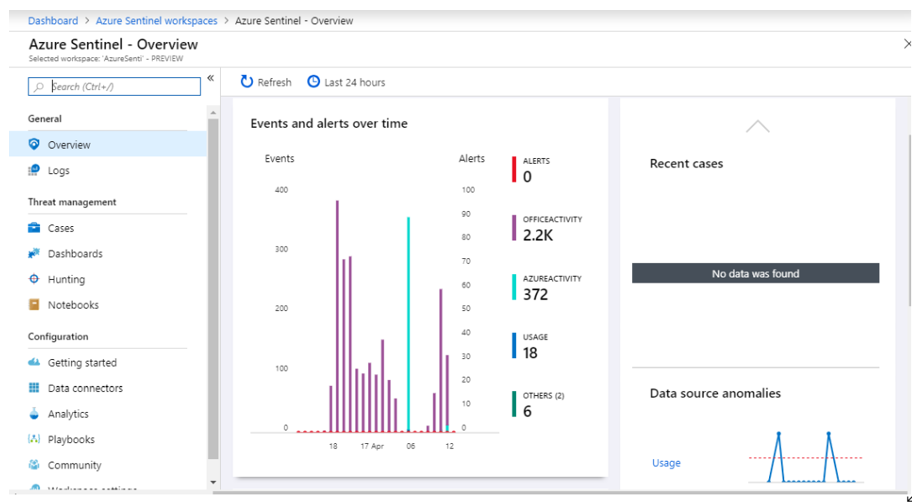Click the red ALERTS legend swatch

pyautogui.click(x=513, y=169)
